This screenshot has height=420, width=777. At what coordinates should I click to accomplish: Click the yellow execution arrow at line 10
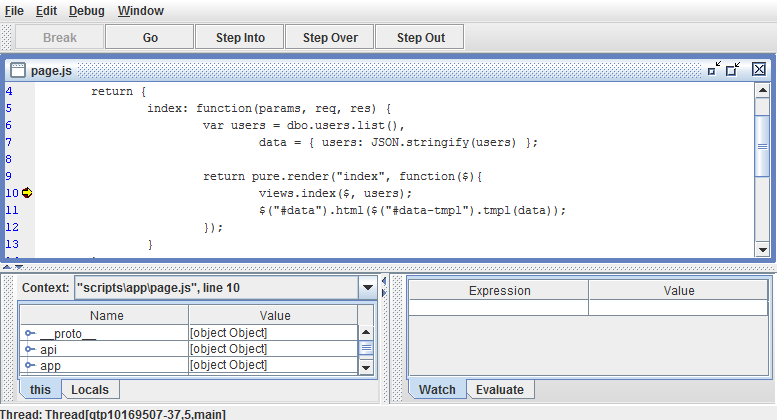point(27,192)
